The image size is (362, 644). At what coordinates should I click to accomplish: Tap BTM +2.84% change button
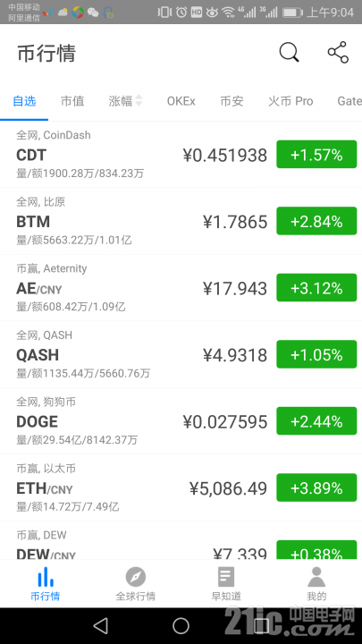(x=316, y=221)
